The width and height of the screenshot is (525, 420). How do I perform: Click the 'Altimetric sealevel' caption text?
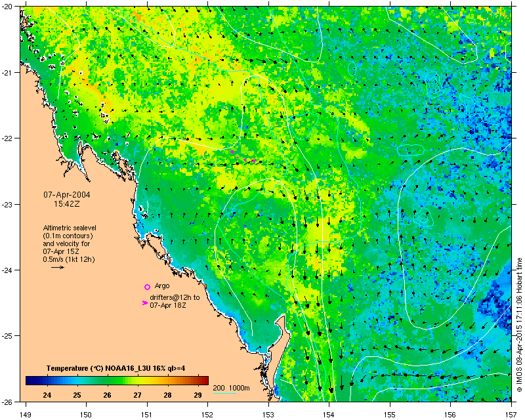click(70, 228)
